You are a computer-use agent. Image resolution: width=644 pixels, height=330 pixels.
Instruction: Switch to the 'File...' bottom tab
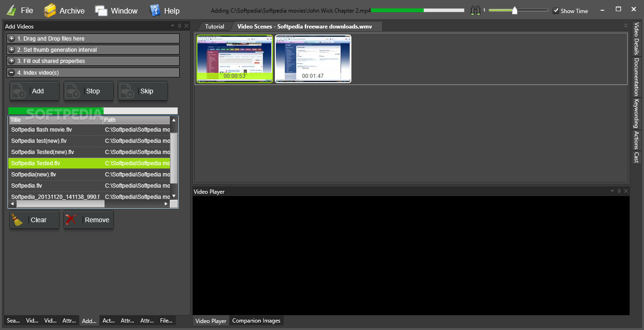pyautogui.click(x=166, y=321)
